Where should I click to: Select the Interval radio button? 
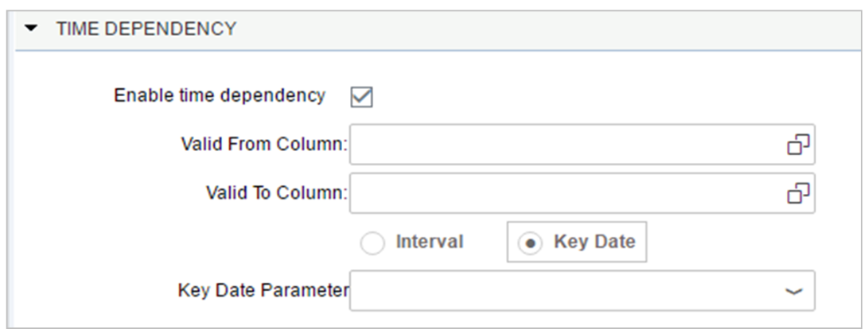tap(372, 242)
